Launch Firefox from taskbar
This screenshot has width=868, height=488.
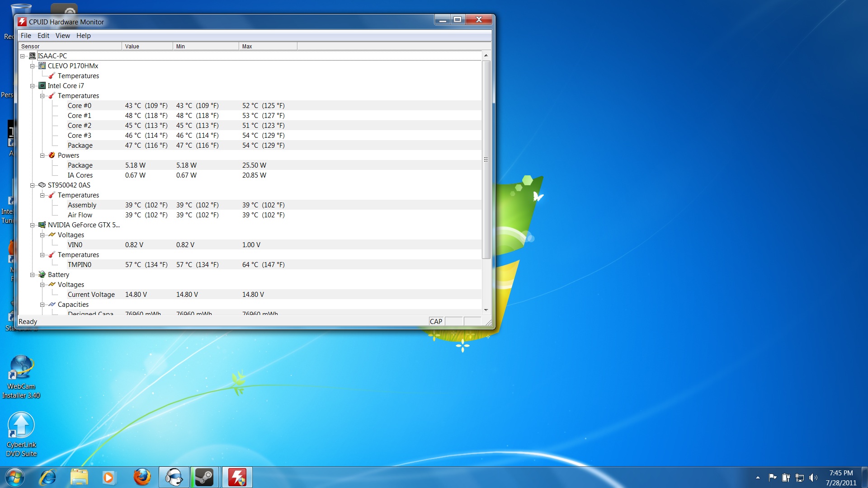[x=142, y=477]
